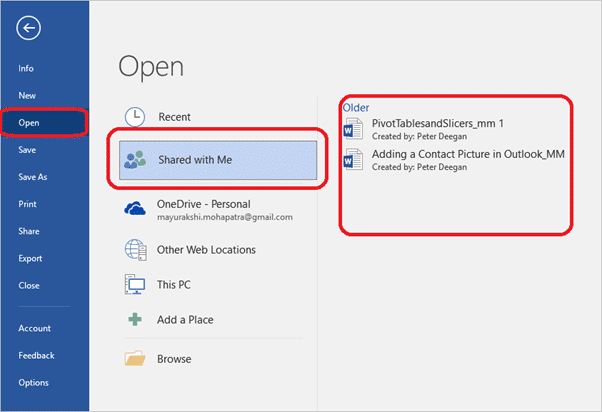Click the Shared with Me people icon
602x412 pixels.
(135, 160)
